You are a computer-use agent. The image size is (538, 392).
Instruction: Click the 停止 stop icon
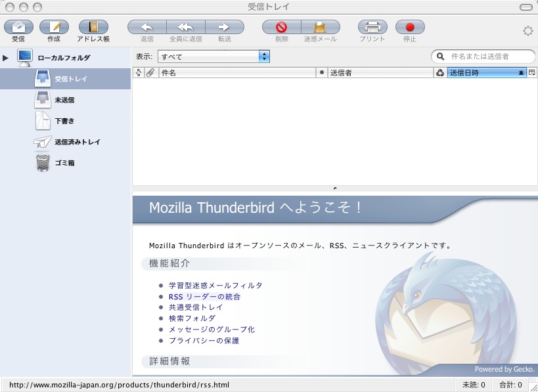pos(410,27)
